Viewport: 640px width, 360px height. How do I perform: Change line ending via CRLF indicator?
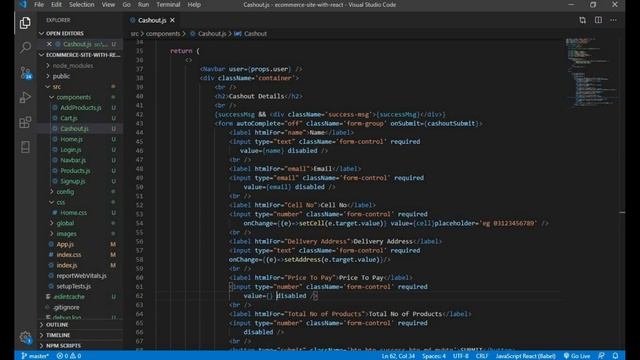[482, 356]
